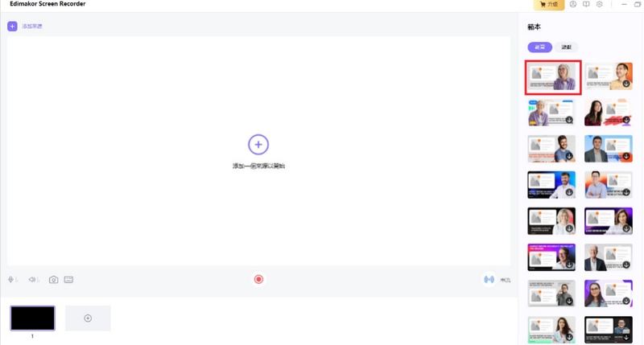Click download icon on man-holding-phone template

[x=569, y=301]
